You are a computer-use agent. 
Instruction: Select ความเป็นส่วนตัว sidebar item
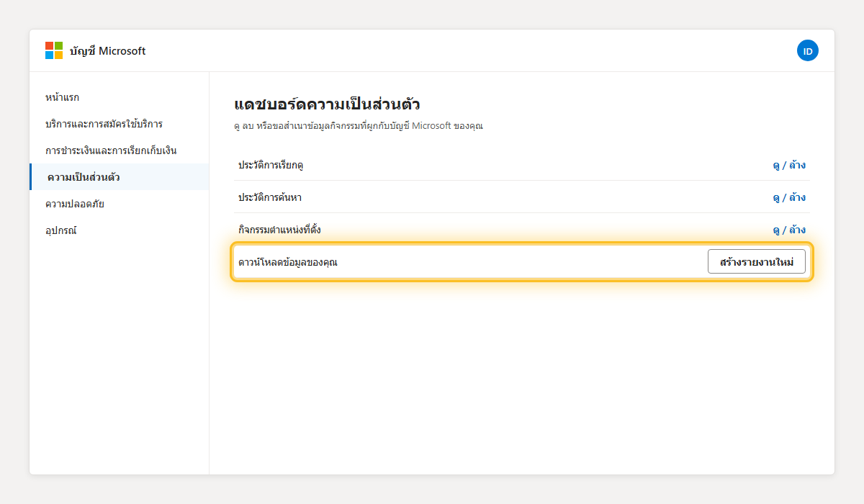pyautogui.click(x=120, y=177)
